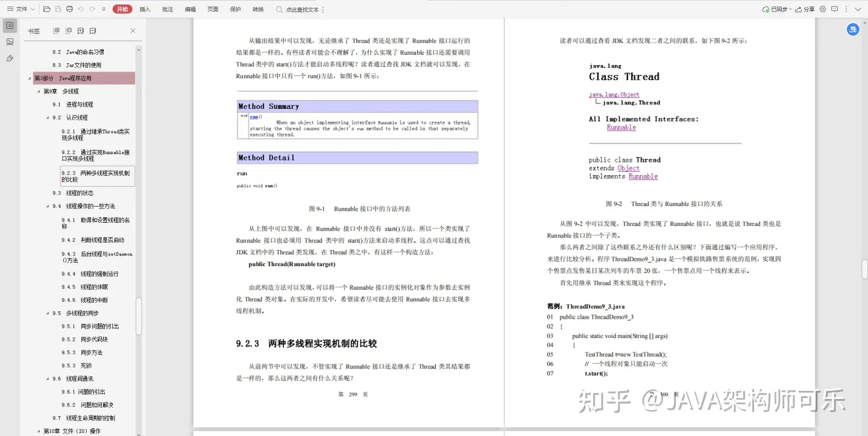The height and width of the screenshot is (436, 868).
Task: Click the add bookmark icon
Action: click(x=81, y=31)
